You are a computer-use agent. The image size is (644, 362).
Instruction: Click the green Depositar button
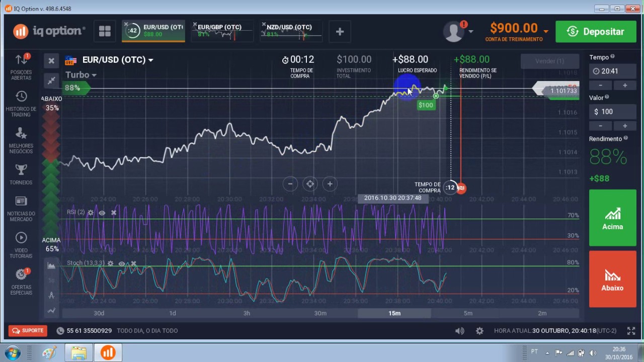tap(596, 32)
